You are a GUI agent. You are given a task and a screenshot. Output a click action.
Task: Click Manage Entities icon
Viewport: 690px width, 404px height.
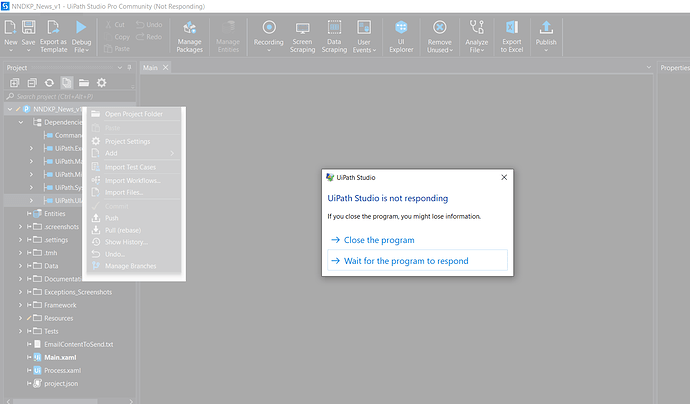point(228,28)
